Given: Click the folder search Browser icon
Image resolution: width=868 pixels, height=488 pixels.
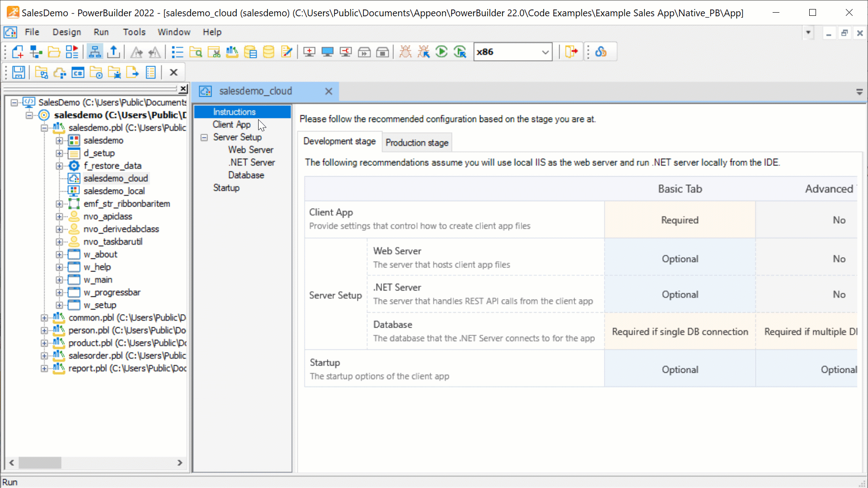Looking at the screenshot, I should pyautogui.click(x=195, y=52).
